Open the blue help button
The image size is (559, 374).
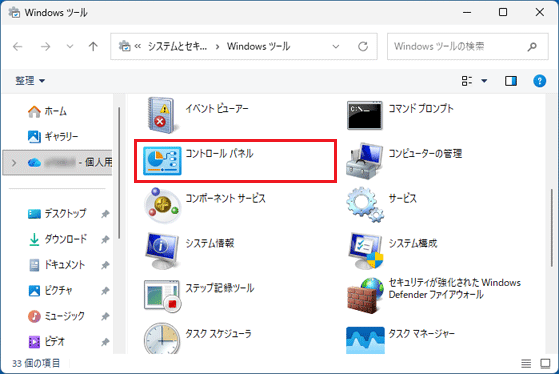(539, 81)
